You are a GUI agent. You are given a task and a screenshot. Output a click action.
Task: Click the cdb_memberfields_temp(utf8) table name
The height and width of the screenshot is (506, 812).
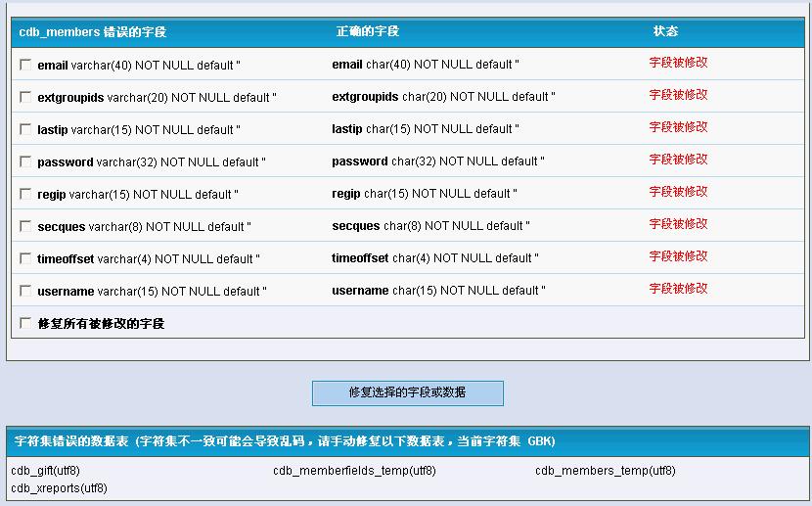pyautogui.click(x=354, y=471)
